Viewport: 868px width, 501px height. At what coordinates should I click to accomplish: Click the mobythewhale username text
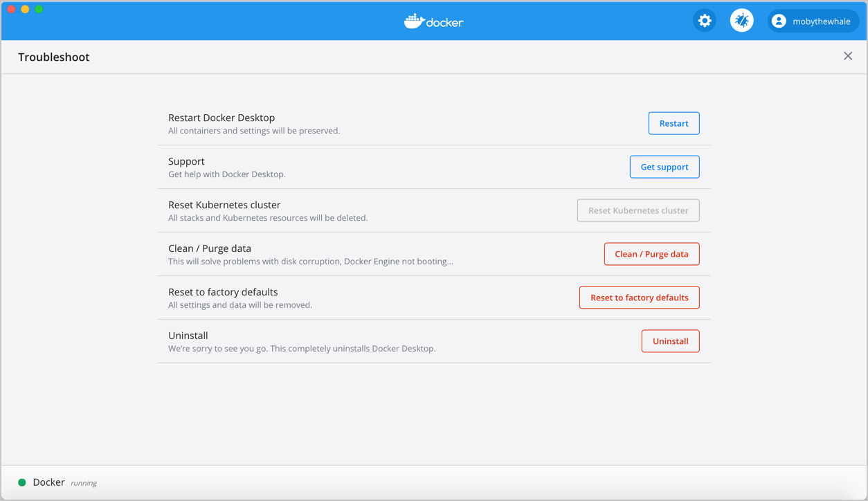822,21
